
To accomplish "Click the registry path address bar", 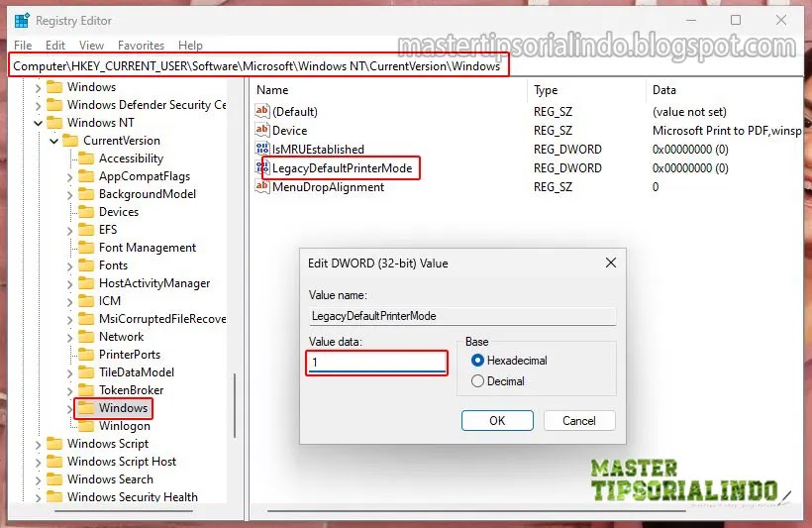I will [257, 65].
